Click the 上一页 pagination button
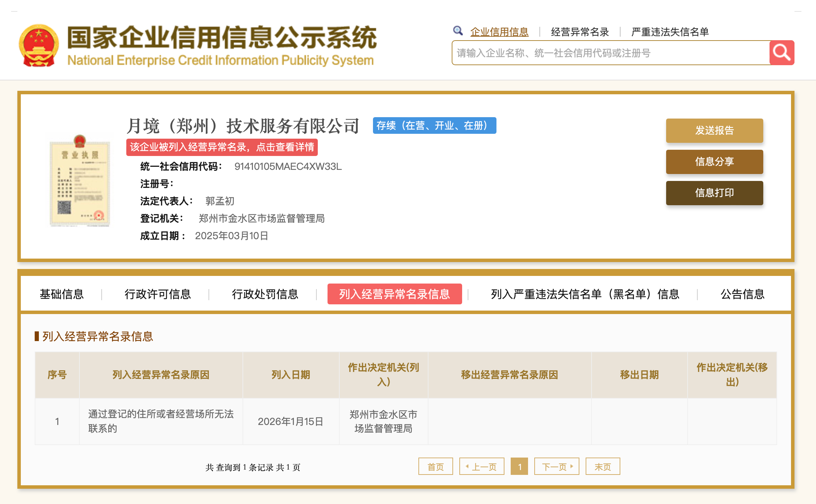Screen dimensions: 816x504 pos(482,467)
